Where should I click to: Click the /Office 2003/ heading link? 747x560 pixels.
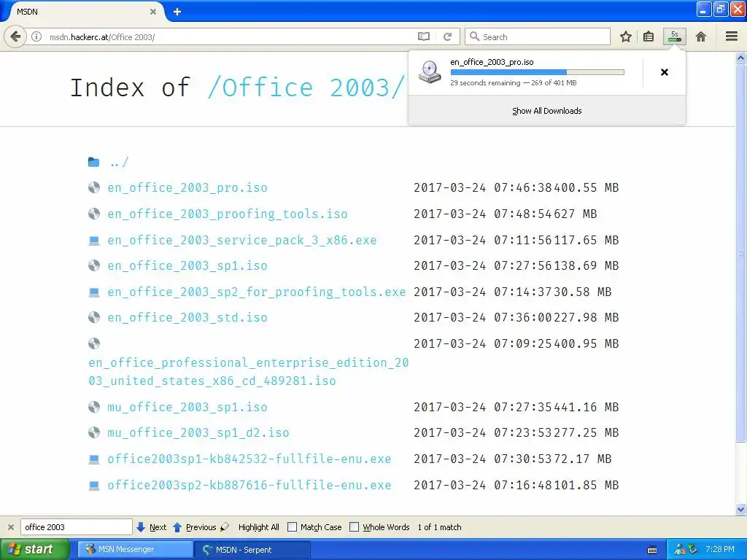[306, 87]
